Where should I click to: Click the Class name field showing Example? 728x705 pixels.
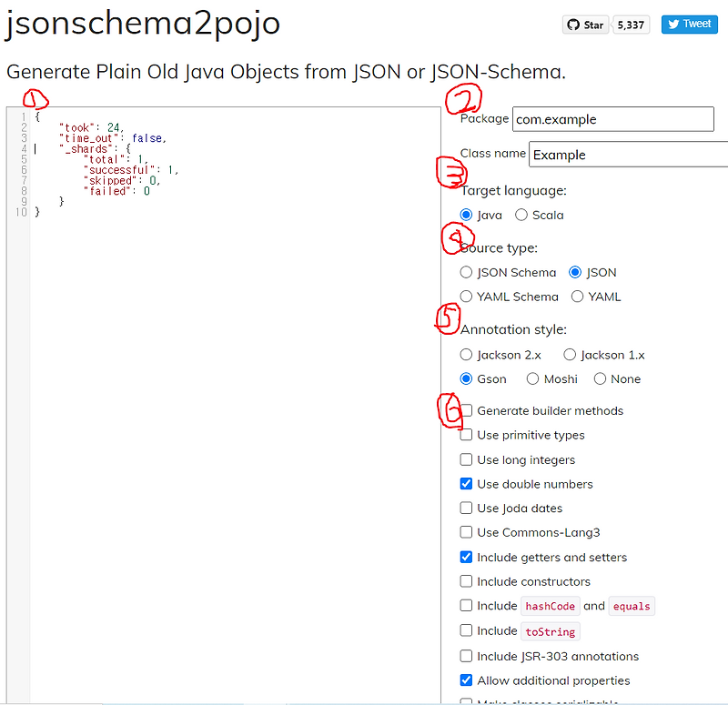(x=628, y=154)
